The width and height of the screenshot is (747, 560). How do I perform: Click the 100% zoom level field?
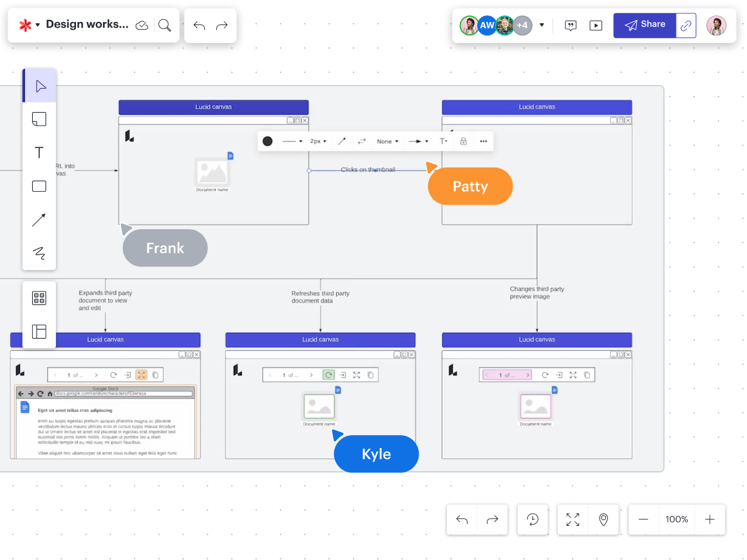point(677,519)
